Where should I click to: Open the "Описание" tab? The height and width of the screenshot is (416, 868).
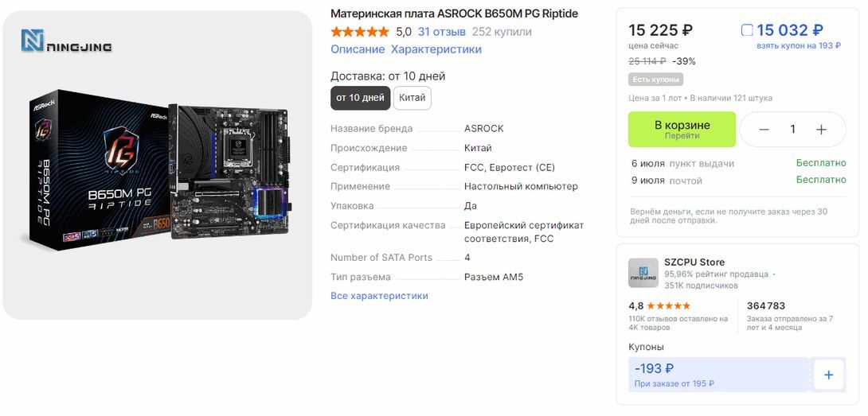tap(358, 49)
